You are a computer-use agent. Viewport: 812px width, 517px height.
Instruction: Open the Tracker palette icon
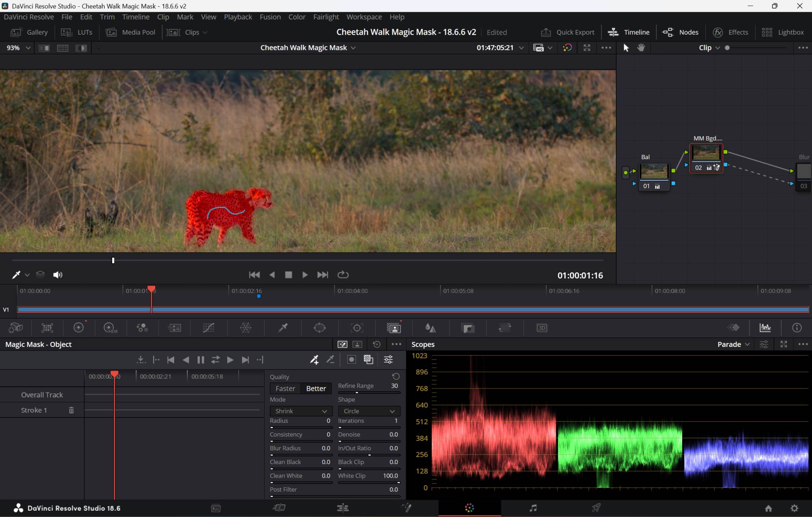tap(357, 328)
